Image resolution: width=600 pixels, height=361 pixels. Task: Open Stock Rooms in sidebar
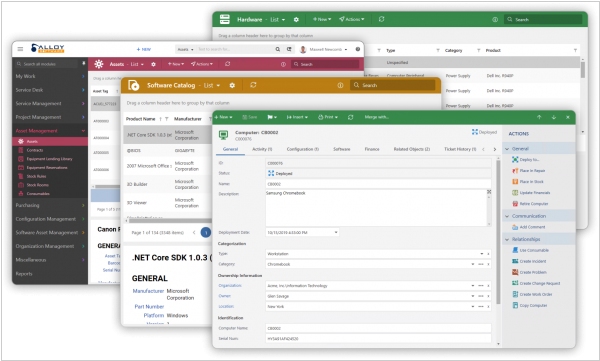[37, 185]
